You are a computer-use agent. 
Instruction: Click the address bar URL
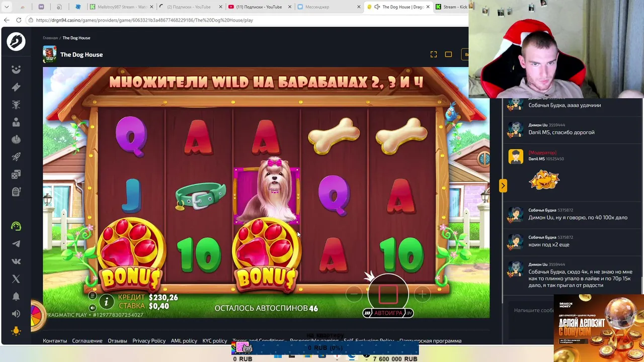[x=144, y=20]
